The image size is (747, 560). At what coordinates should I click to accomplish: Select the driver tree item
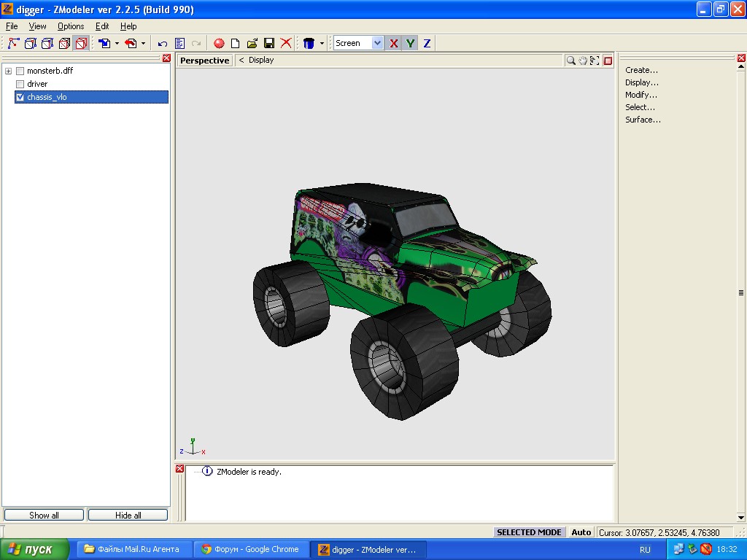click(37, 85)
